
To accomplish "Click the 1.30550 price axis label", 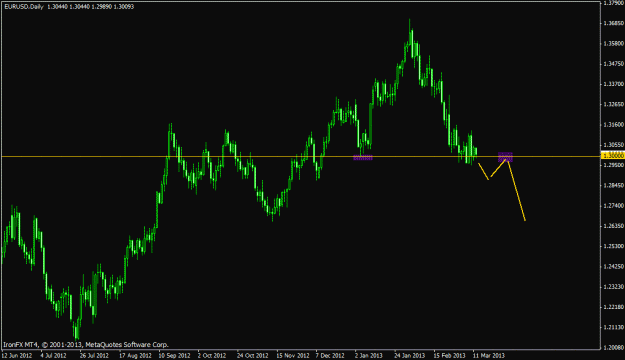I will (x=614, y=145).
